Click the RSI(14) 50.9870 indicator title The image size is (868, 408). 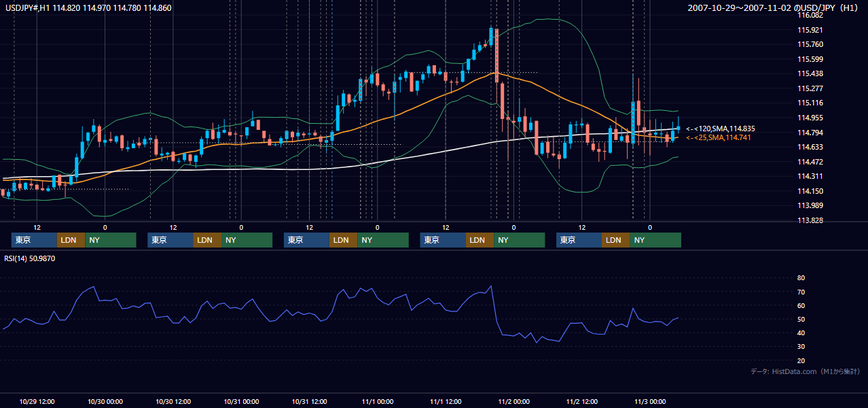30,258
